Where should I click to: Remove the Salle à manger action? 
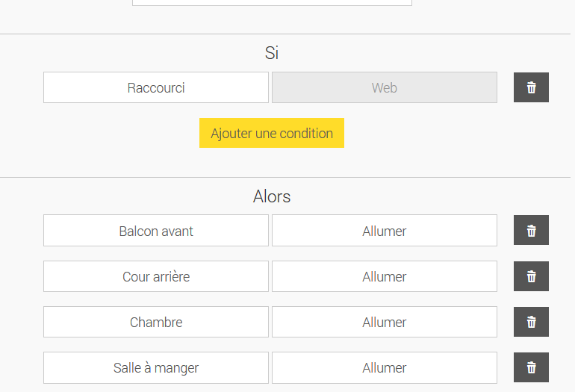(x=531, y=367)
